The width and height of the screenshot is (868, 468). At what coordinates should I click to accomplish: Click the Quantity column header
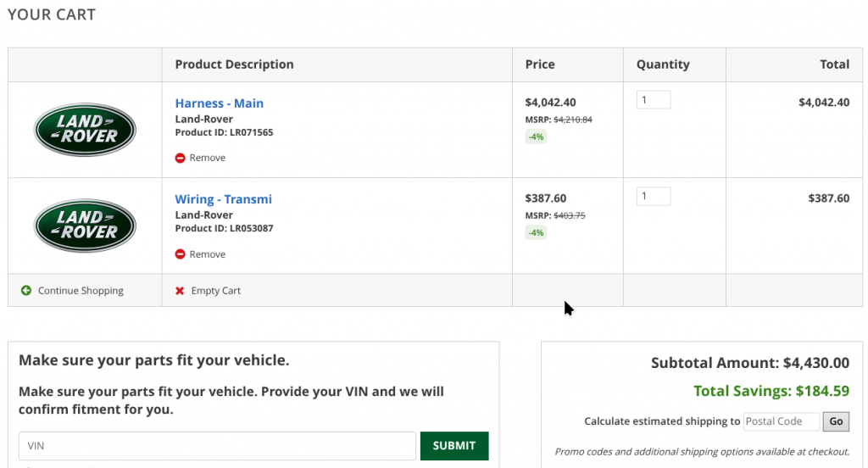tap(663, 64)
